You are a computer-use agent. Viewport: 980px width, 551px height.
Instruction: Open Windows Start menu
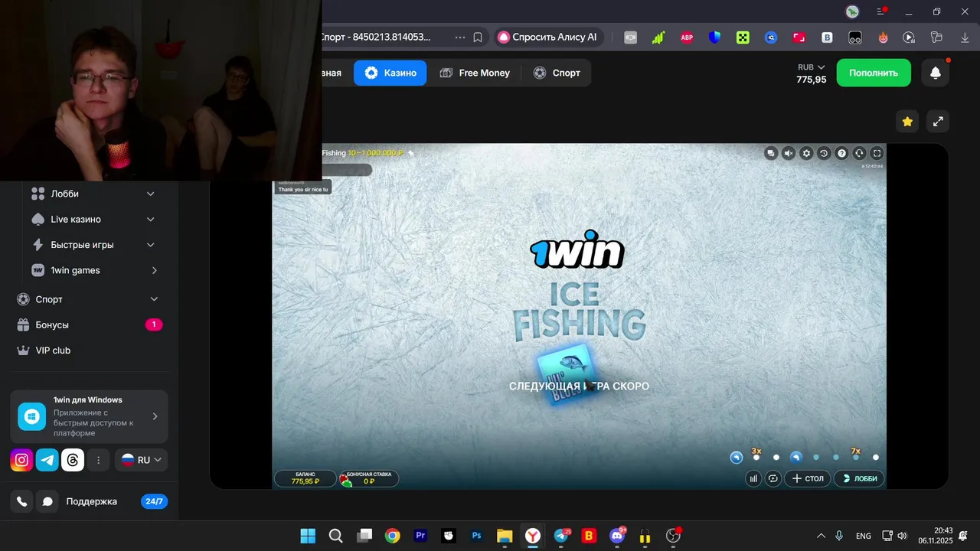tap(308, 536)
